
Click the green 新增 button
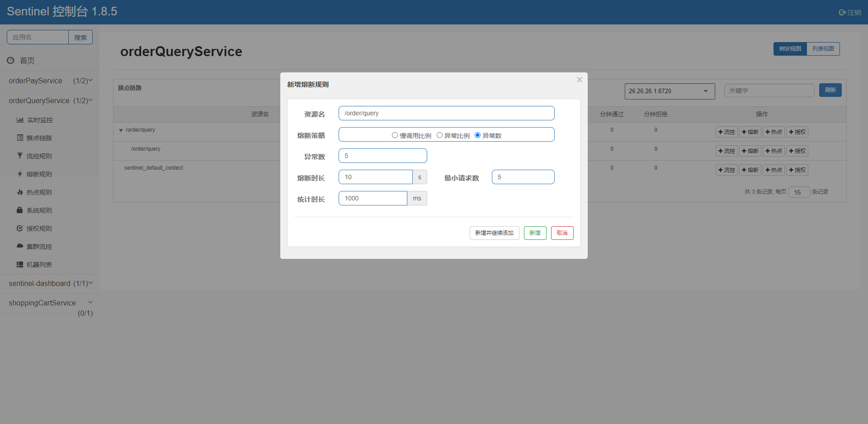(535, 233)
